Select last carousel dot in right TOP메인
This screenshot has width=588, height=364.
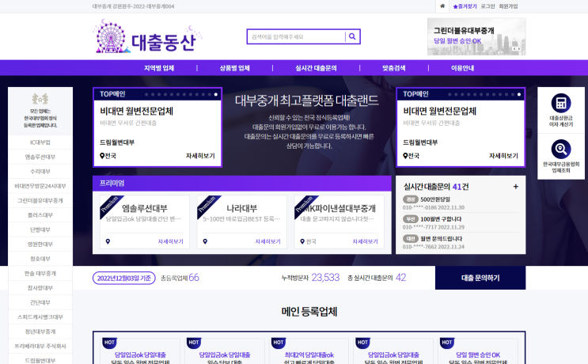point(519,94)
